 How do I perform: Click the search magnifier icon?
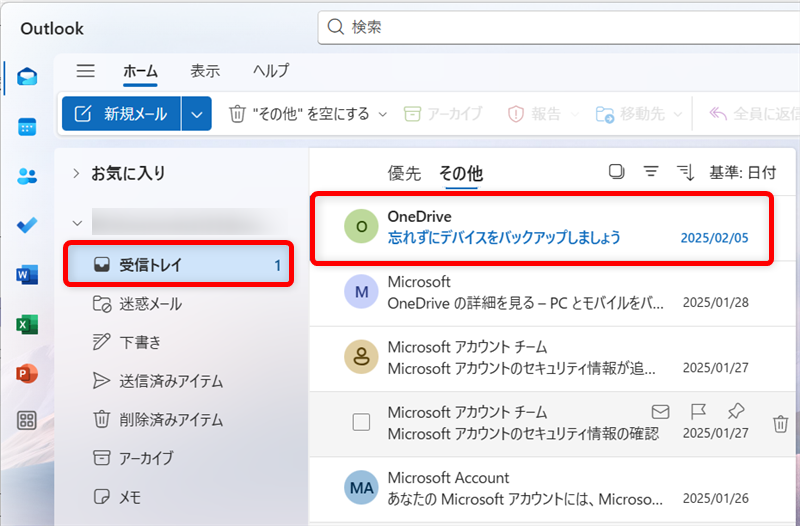[335, 27]
